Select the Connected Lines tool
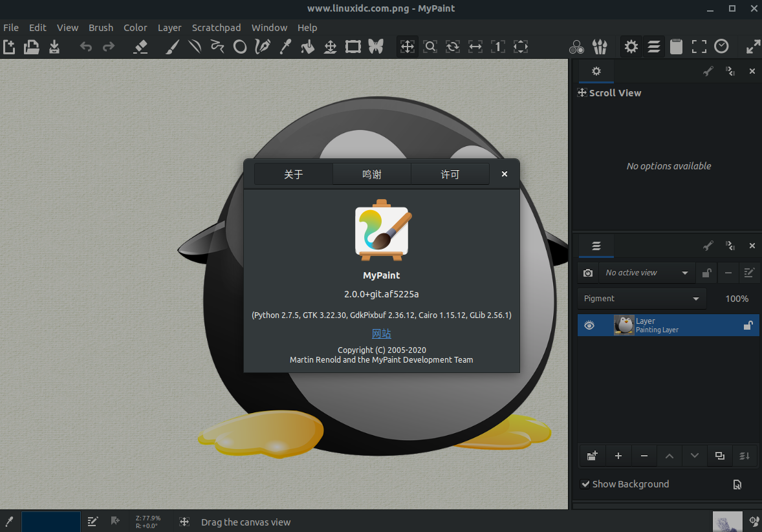 (x=217, y=47)
